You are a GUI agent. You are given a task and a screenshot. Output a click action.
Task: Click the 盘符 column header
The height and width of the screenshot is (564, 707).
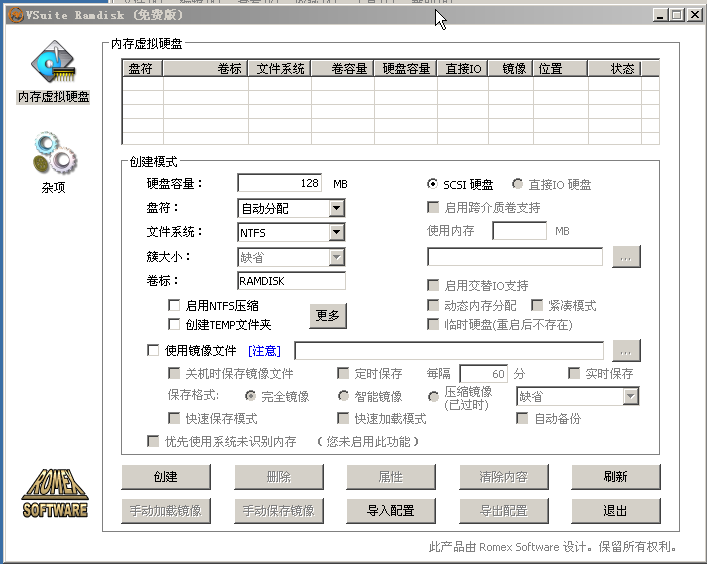click(142, 69)
